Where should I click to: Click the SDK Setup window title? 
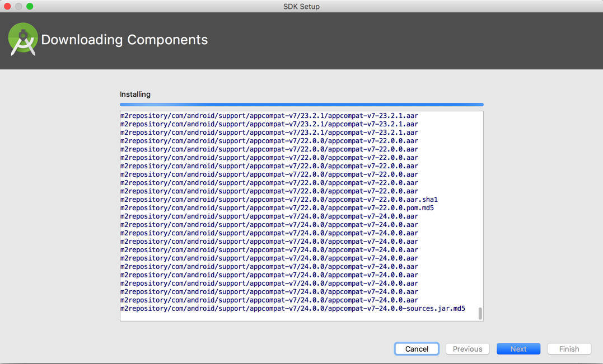[301, 7]
